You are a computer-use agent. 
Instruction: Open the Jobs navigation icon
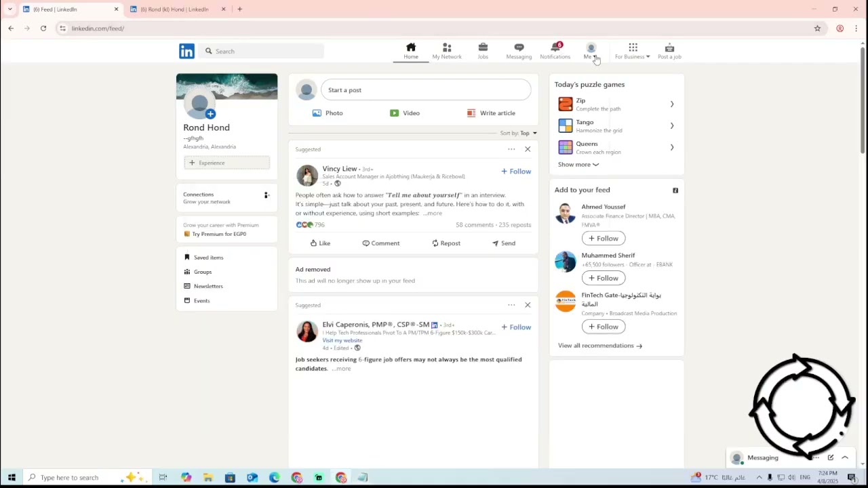coord(483,51)
